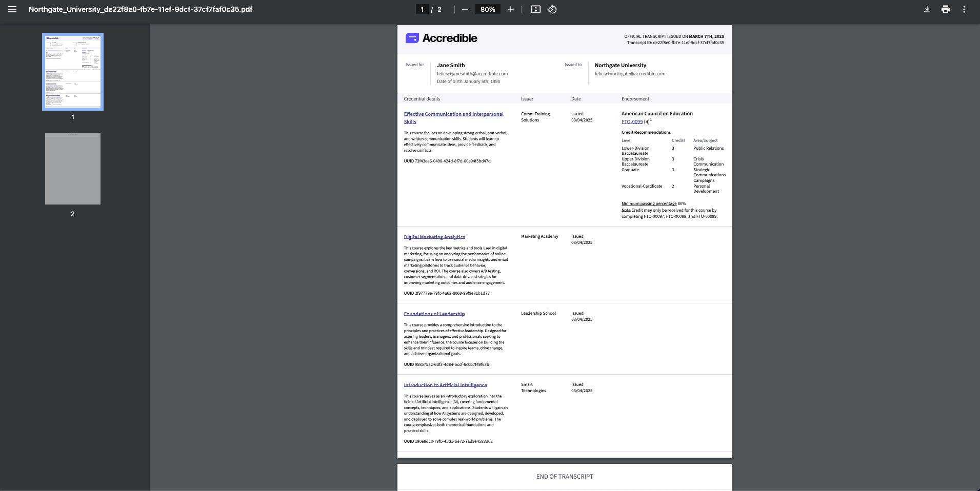Select the page 2 thumbnail

[x=73, y=169]
